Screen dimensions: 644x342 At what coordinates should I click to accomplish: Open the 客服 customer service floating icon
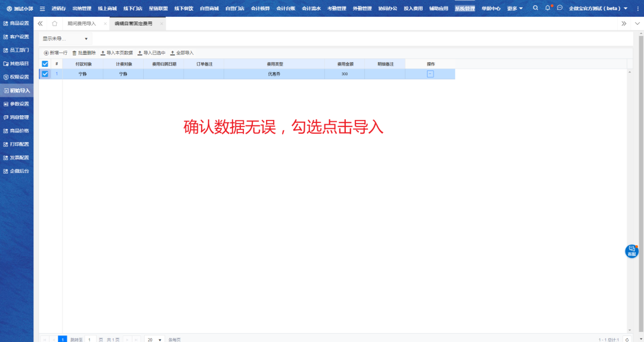[x=631, y=251]
